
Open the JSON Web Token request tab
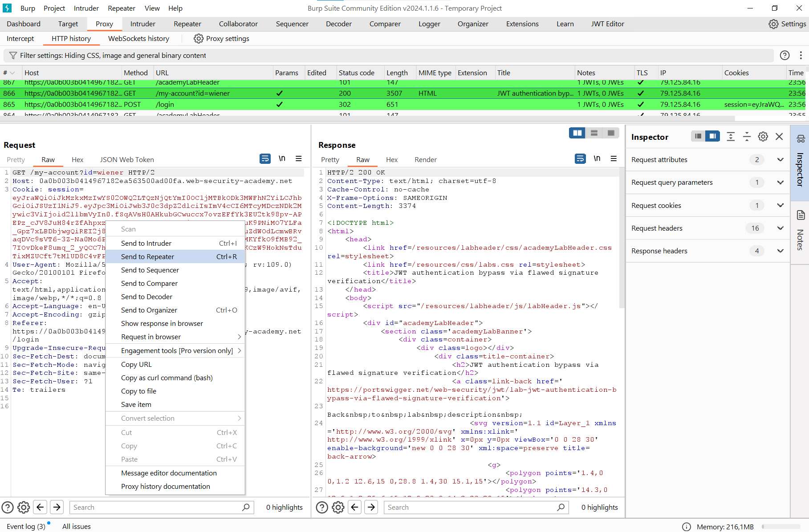[x=127, y=160]
